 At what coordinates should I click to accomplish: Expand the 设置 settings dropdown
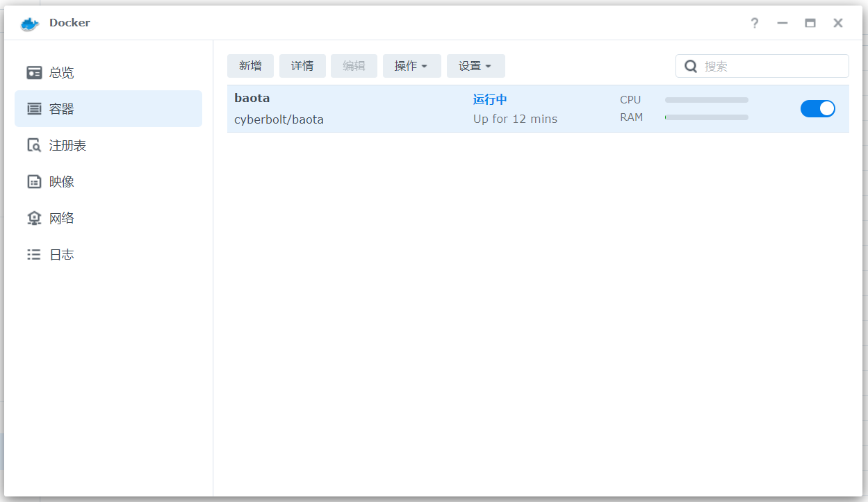click(475, 65)
